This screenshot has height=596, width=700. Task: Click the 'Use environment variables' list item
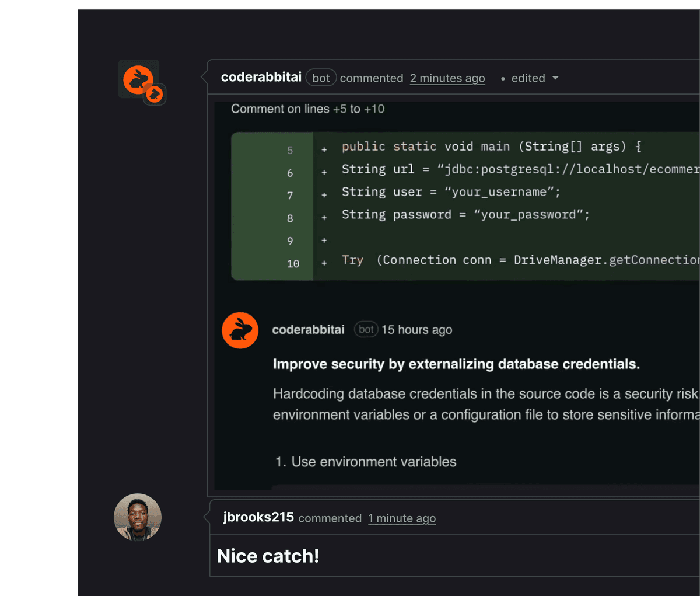tap(373, 462)
